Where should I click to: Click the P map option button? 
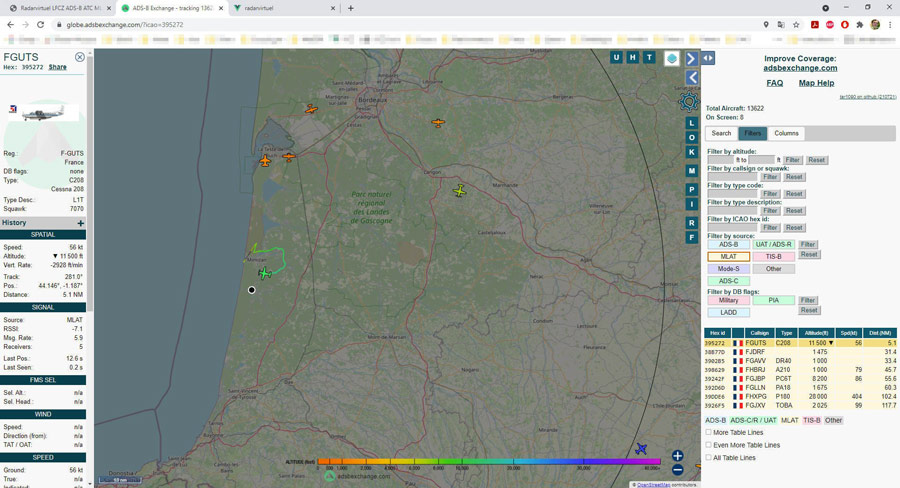pos(692,189)
